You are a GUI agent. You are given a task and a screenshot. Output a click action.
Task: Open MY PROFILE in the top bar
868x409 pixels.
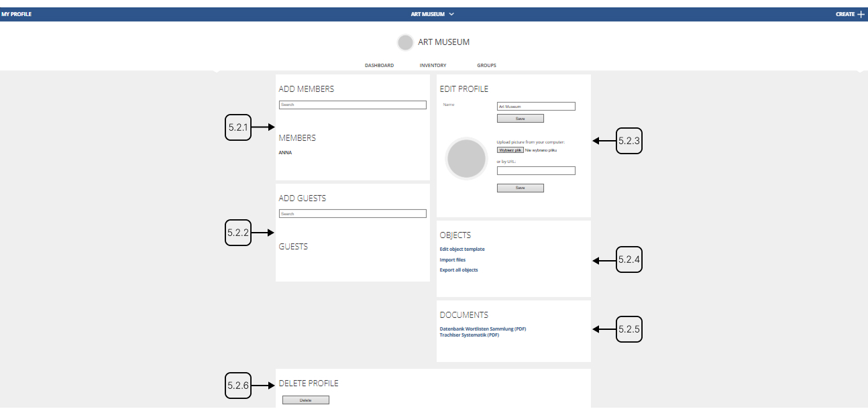point(17,14)
